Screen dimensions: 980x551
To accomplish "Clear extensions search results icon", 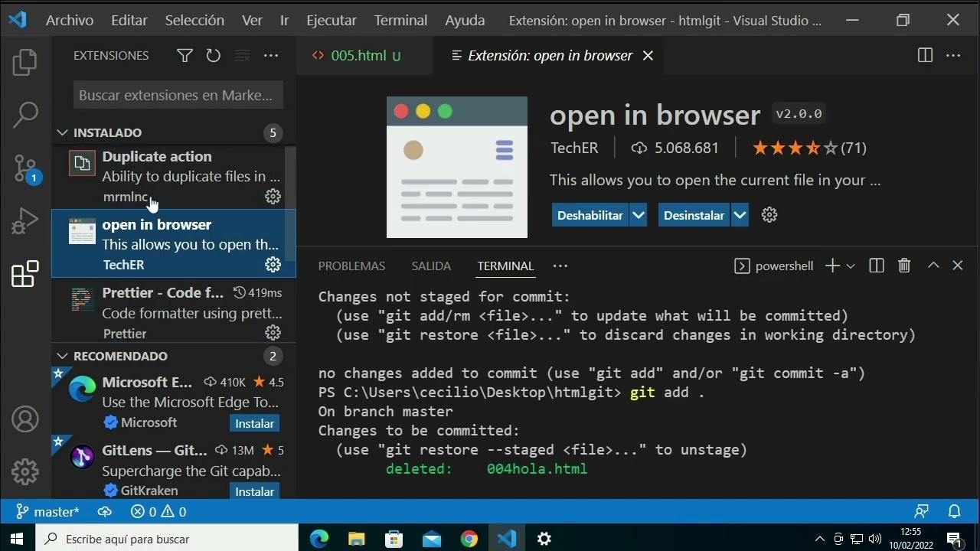I will pyautogui.click(x=242, y=56).
